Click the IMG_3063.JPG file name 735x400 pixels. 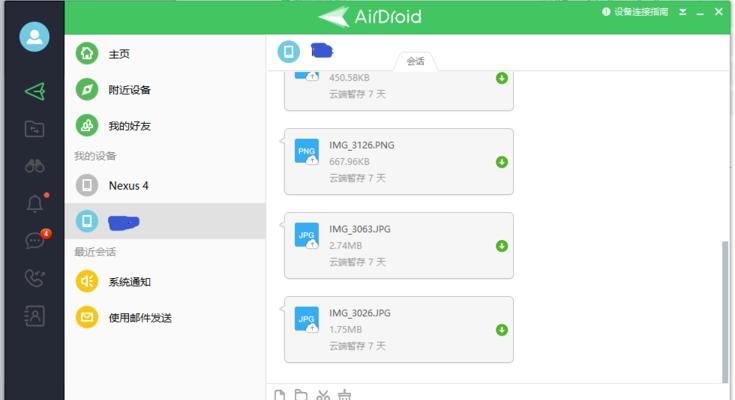[x=360, y=229]
